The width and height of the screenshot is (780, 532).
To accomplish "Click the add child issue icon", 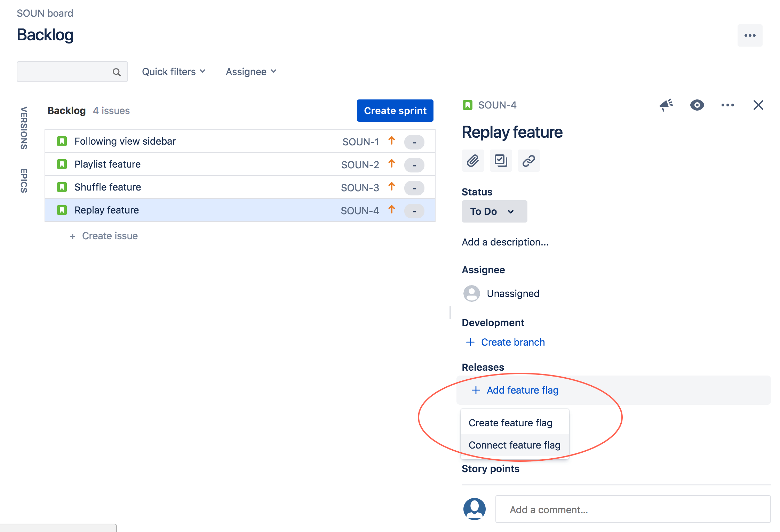I will point(500,161).
